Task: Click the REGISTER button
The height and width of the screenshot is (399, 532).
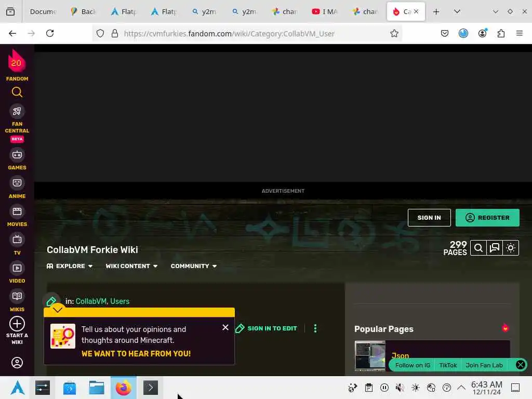Action: pyautogui.click(x=487, y=218)
